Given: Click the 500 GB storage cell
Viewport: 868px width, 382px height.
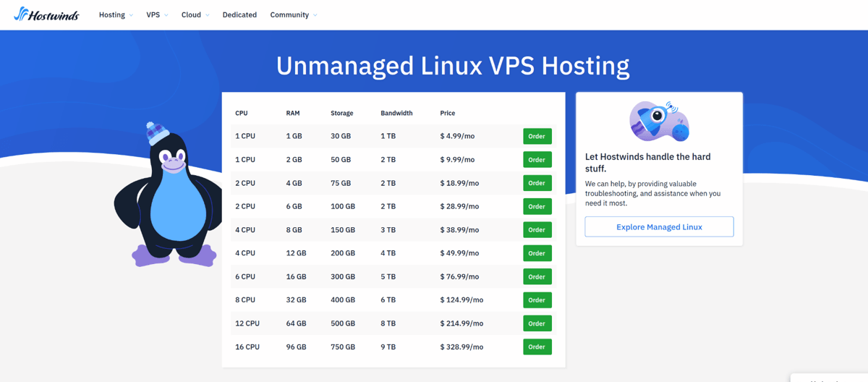Looking at the screenshot, I should (x=343, y=323).
